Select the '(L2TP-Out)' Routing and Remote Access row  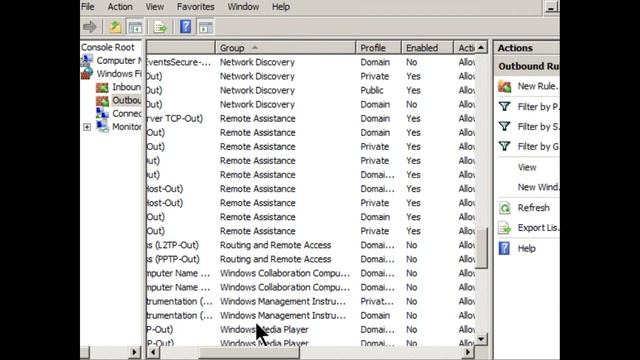[311, 245]
